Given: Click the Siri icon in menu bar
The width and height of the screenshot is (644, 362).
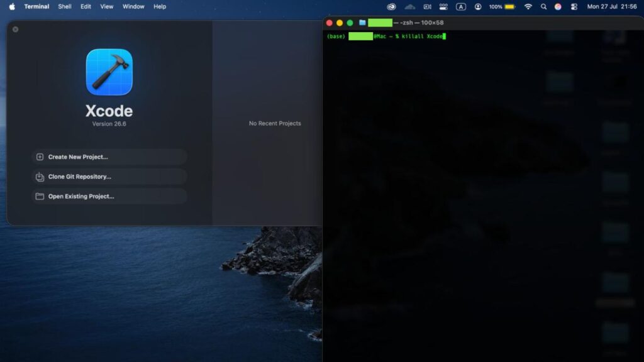Looking at the screenshot, I should (x=558, y=6).
